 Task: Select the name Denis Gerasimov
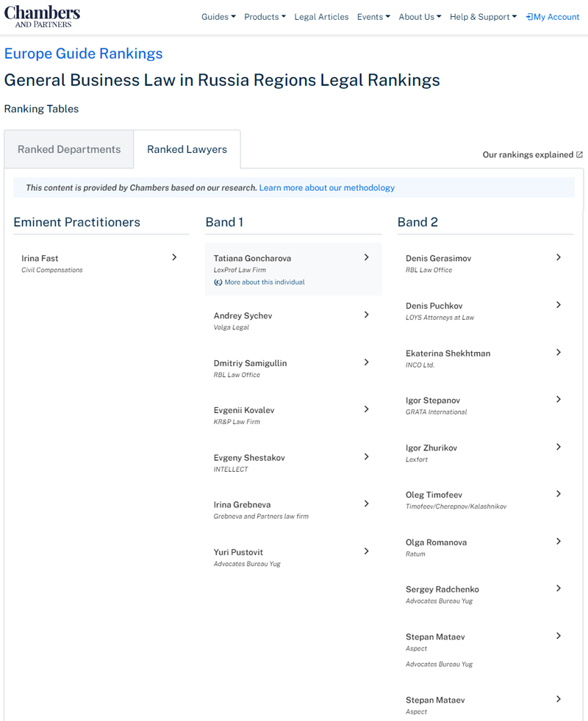pyautogui.click(x=439, y=259)
